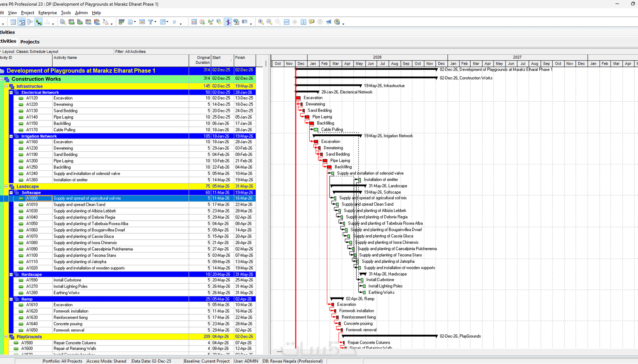This screenshot has height=364, width=638.
Task: Collapse the Infrastructue WBS group
Action: 6,86
